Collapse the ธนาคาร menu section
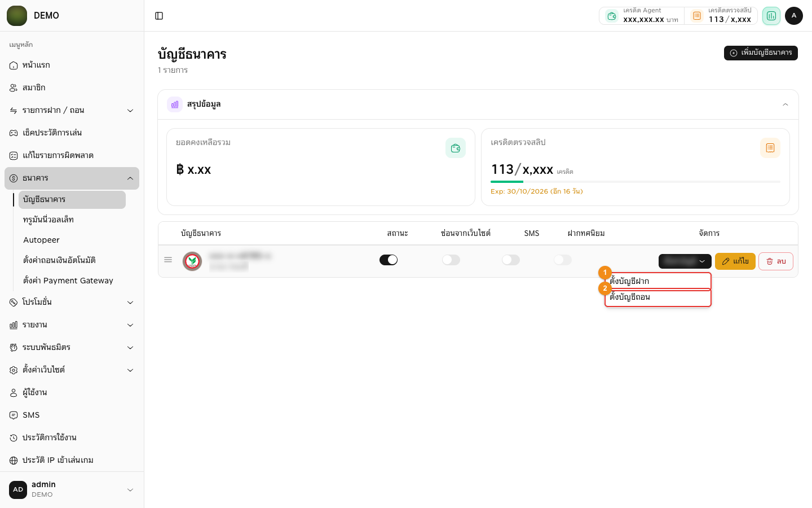 click(72, 178)
